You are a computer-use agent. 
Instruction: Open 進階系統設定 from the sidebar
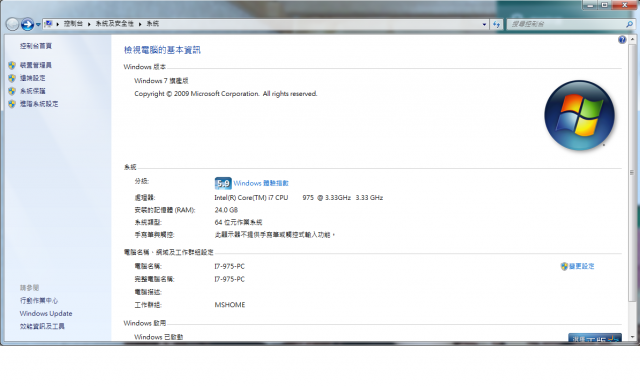pos(39,104)
